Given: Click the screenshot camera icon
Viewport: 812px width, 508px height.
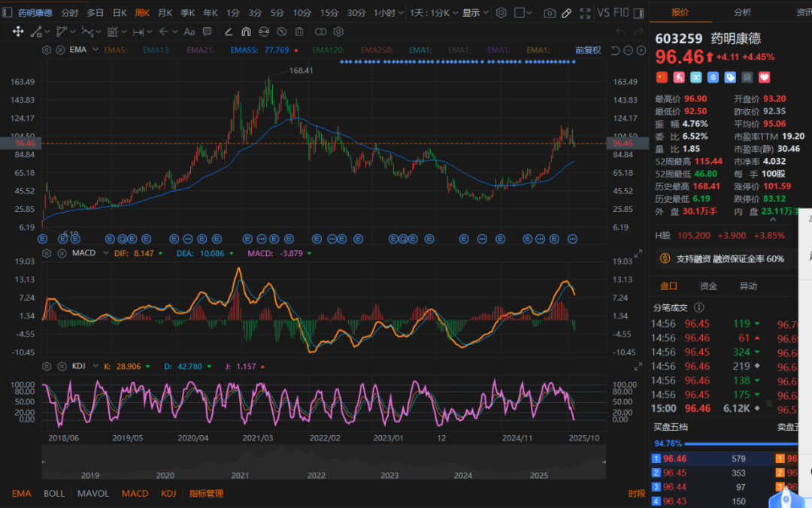Looking at the screenshot, I should (x=550, y=14).
